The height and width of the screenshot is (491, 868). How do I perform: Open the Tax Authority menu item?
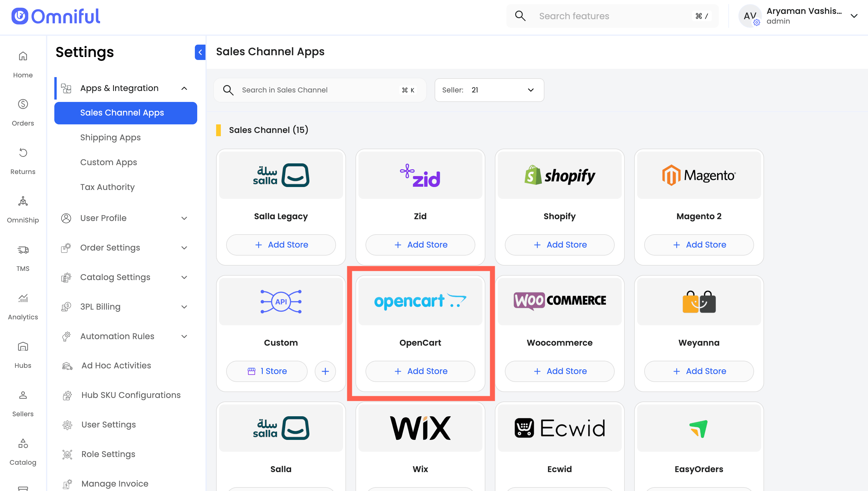(x=107, y=187)
